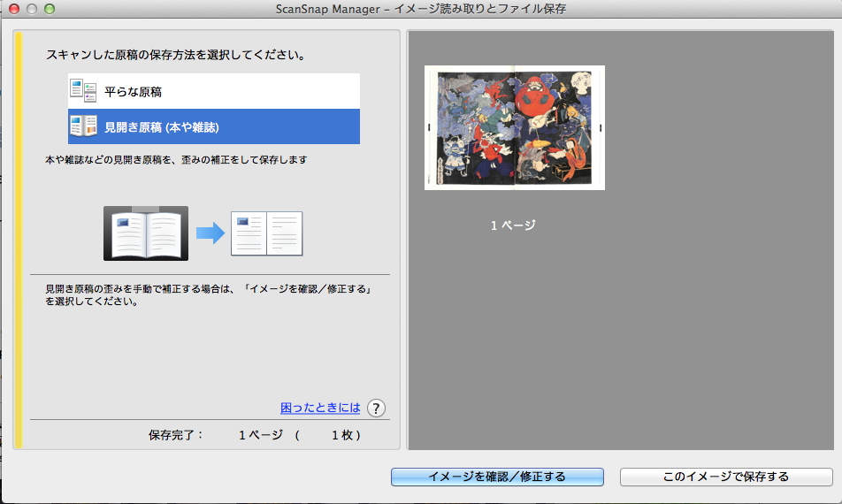This screenshot has height=504, width=842.
Task: Close the ScanSnap Manager window
Action: click(x=14, y=9)
